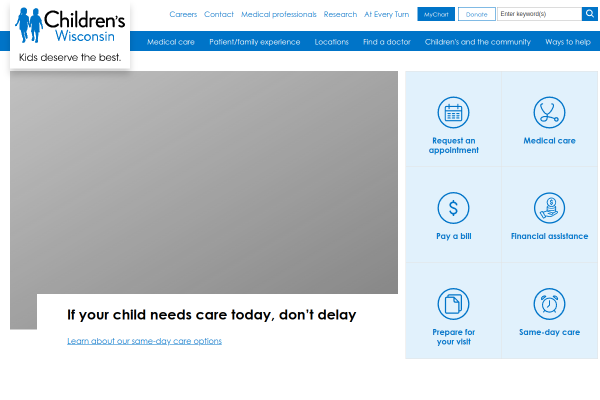Click the Financial assistance label
Screen dimensions: 600x400
549,236
